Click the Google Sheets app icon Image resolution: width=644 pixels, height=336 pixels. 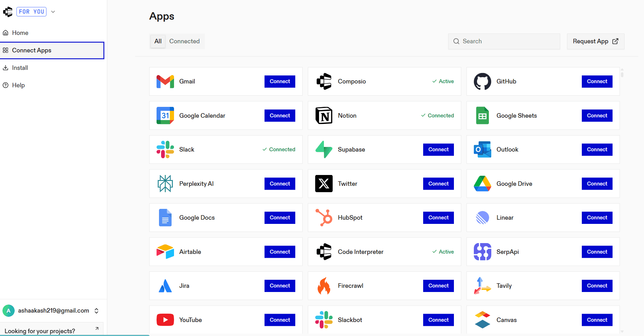point(483,116)
